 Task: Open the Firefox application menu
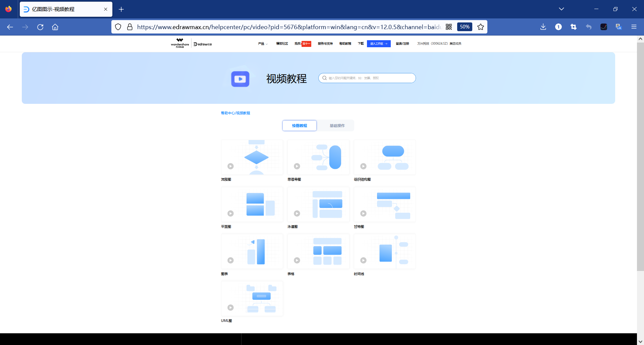pos(634,27)
